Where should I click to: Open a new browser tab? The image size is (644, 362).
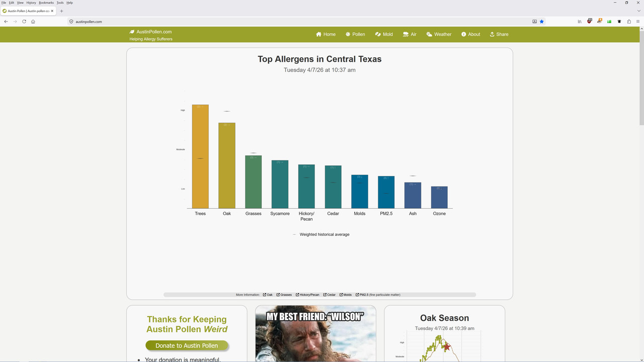61,11
